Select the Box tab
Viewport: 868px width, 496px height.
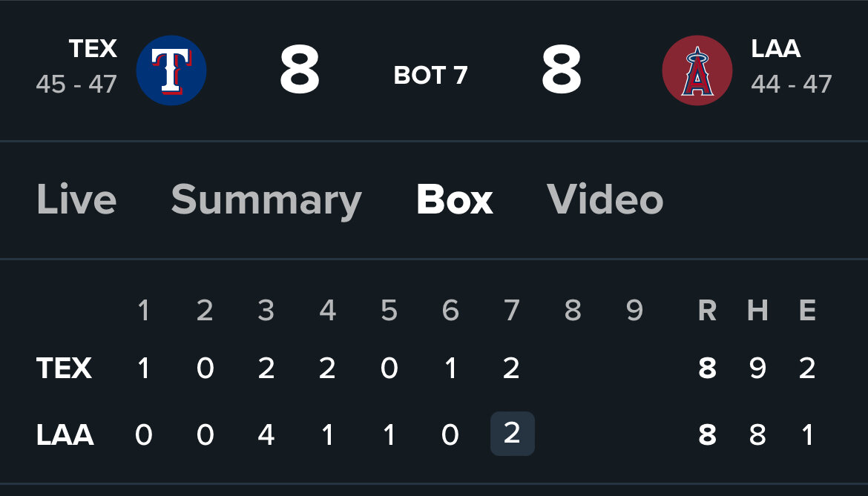pos(455,199)
